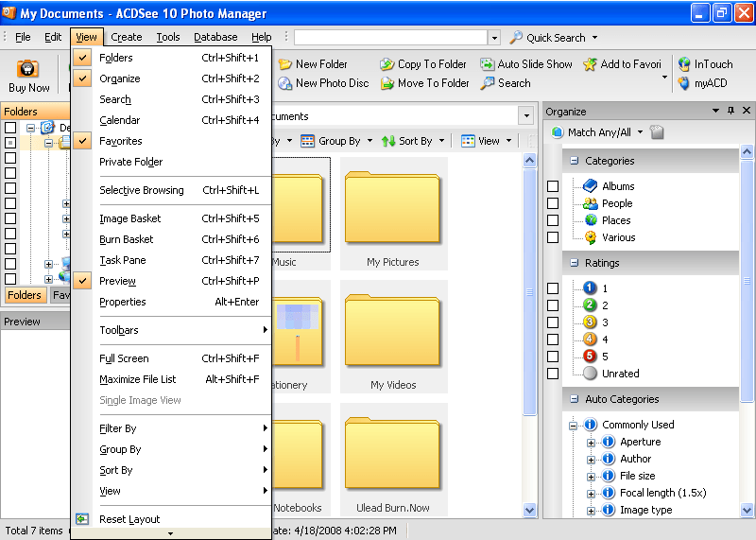Click the Copy To Folder icon
This screenshot has width=756, height=540.
point(387,64)
